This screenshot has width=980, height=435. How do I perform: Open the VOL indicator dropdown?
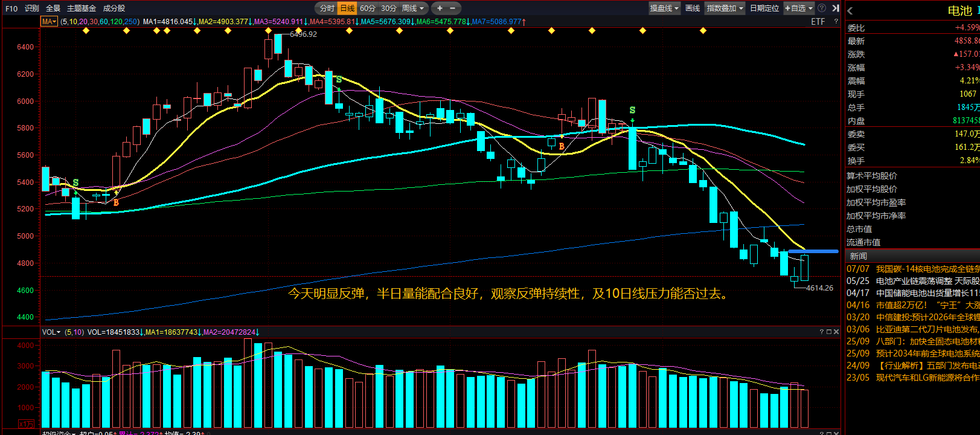coord(51,332)
